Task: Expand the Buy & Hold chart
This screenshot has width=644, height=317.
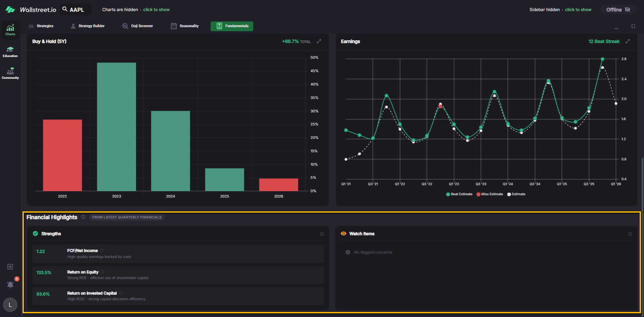Action: [x=319, y=41]
